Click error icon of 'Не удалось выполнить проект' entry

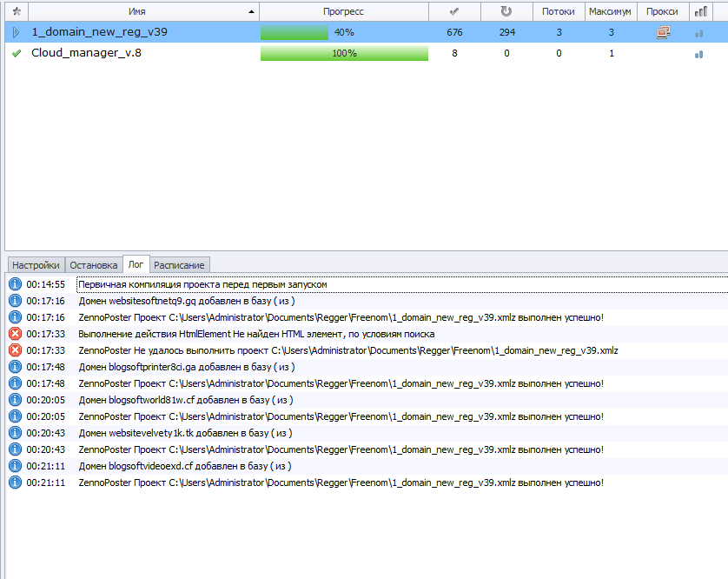click(15, 349)
